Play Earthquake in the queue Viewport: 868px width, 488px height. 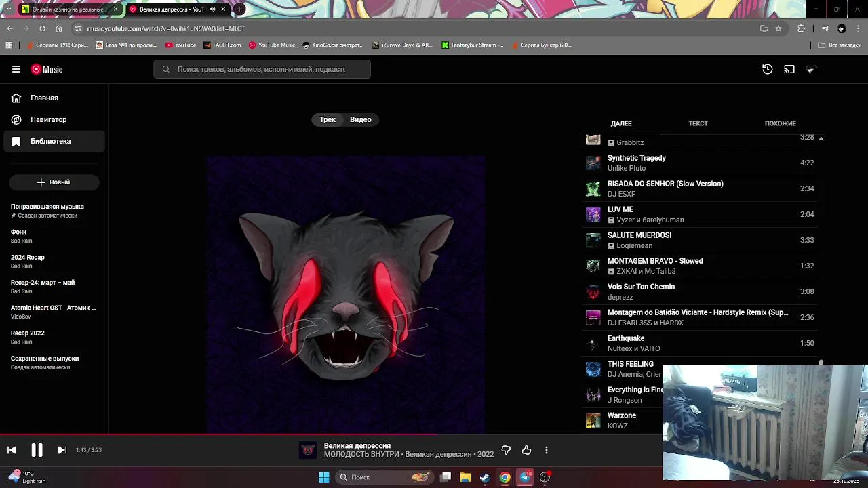point(700,343)
